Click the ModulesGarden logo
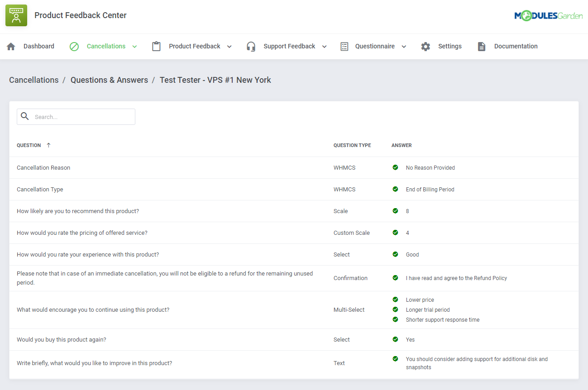 (549, 15)
